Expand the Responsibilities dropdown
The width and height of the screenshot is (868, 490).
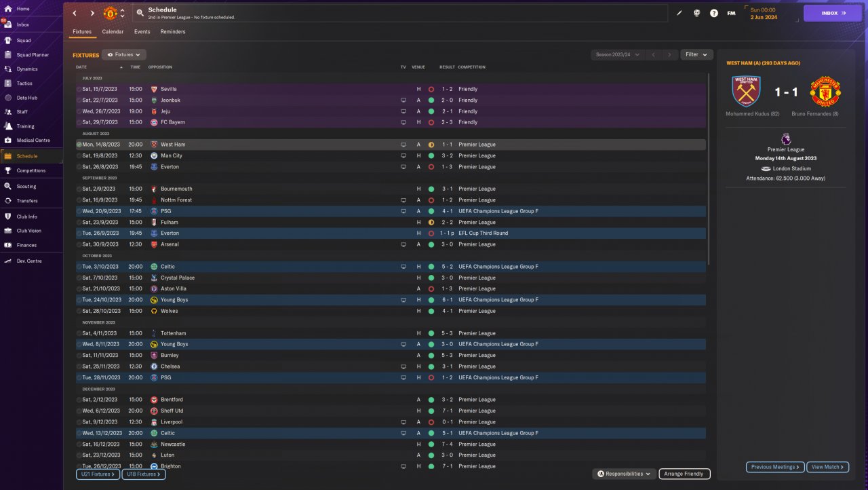(624, 474)
